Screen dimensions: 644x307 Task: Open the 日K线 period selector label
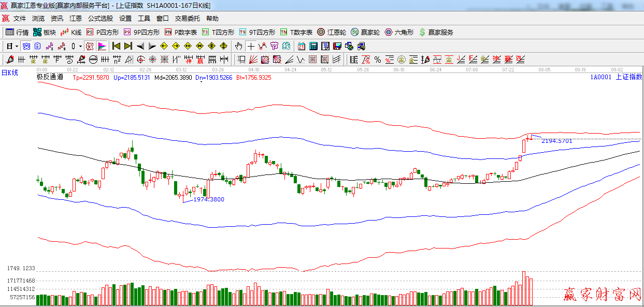(9, 73)
